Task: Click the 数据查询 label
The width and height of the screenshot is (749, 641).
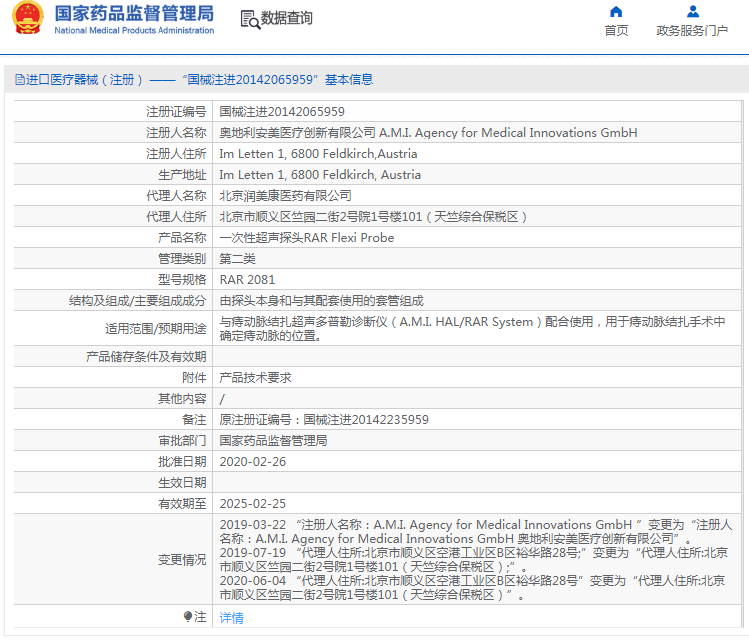Action: click(287, 18)
